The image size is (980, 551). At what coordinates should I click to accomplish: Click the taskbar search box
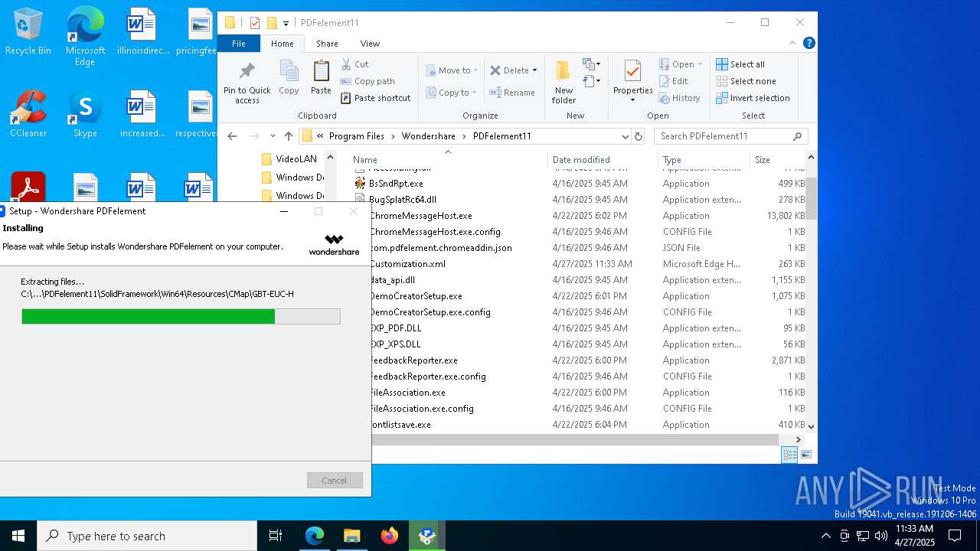(147, 536)
